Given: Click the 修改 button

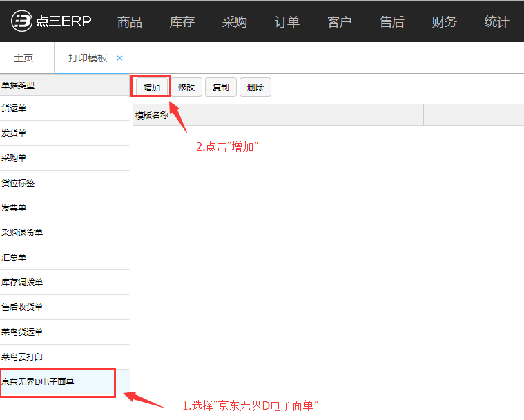Looking at the screenshot, I should coord(186,87).
